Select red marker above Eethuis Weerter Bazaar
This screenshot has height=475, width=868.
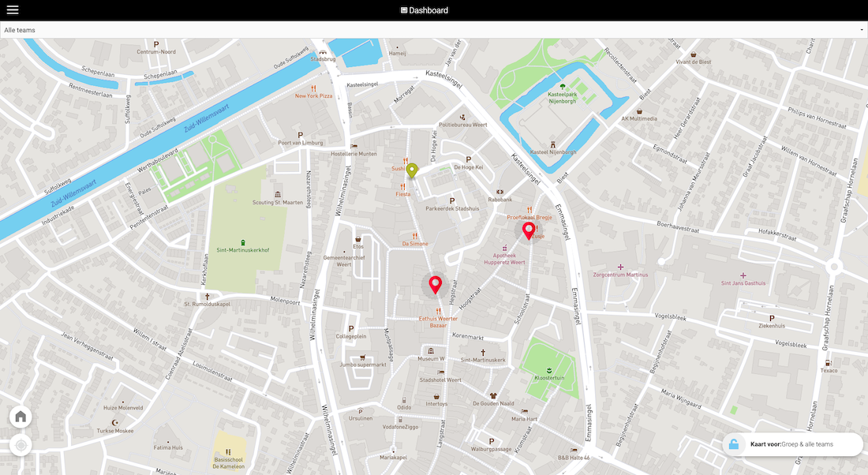coord(434,284)
